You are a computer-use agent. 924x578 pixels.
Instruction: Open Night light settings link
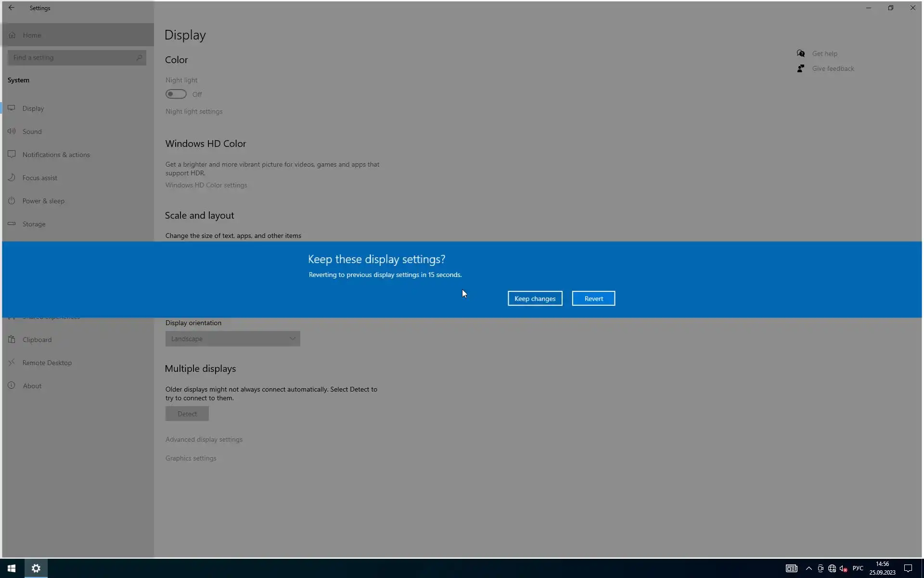[x=194, y=111]
